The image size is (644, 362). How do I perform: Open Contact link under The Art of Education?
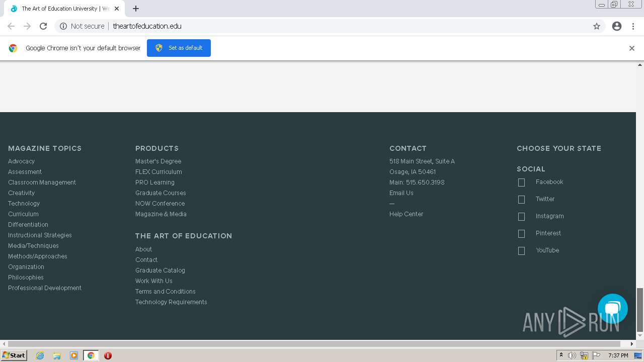[x=146, y=260]
